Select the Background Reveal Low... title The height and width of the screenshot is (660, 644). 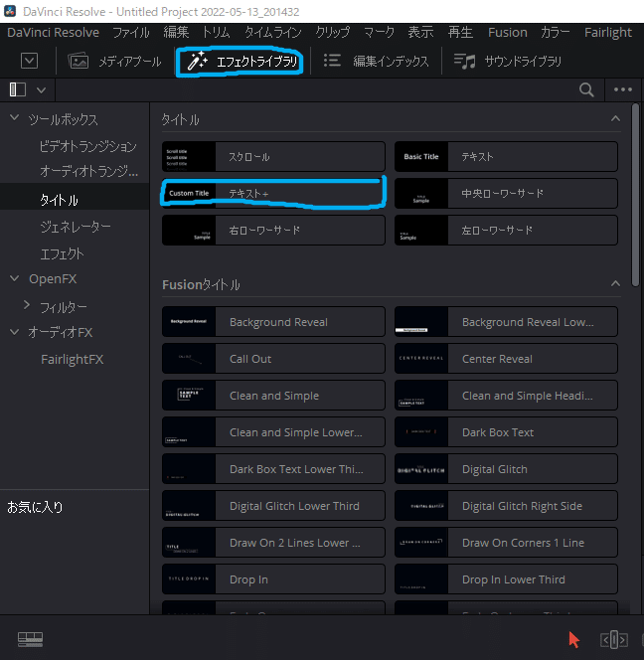506,322
